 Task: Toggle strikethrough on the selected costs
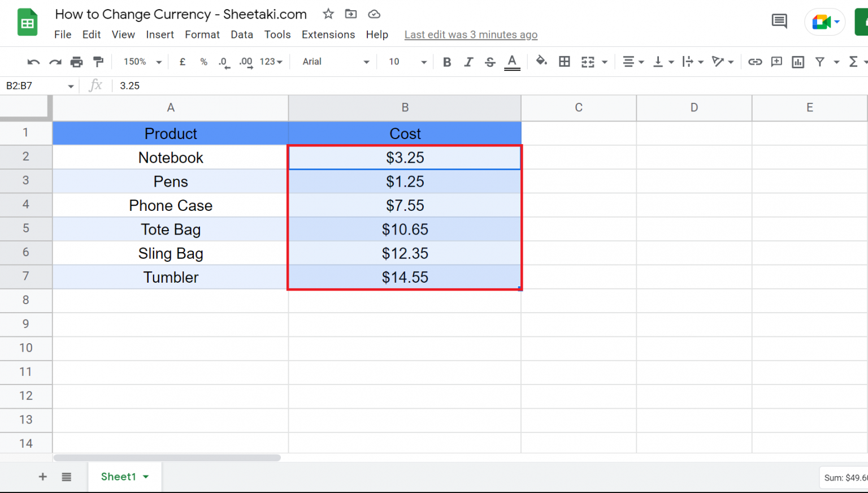pyautogui.click(x=489, y=62)
